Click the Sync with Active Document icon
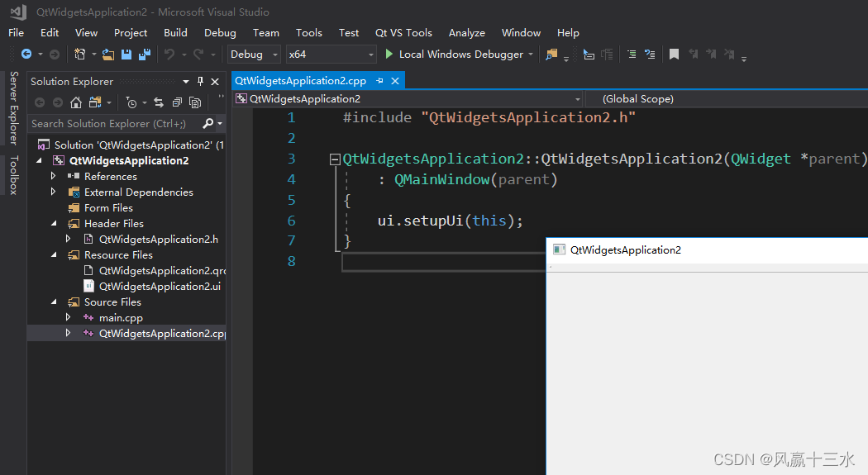The width and height of the screenshot is (868, 475). pos(157,102)
